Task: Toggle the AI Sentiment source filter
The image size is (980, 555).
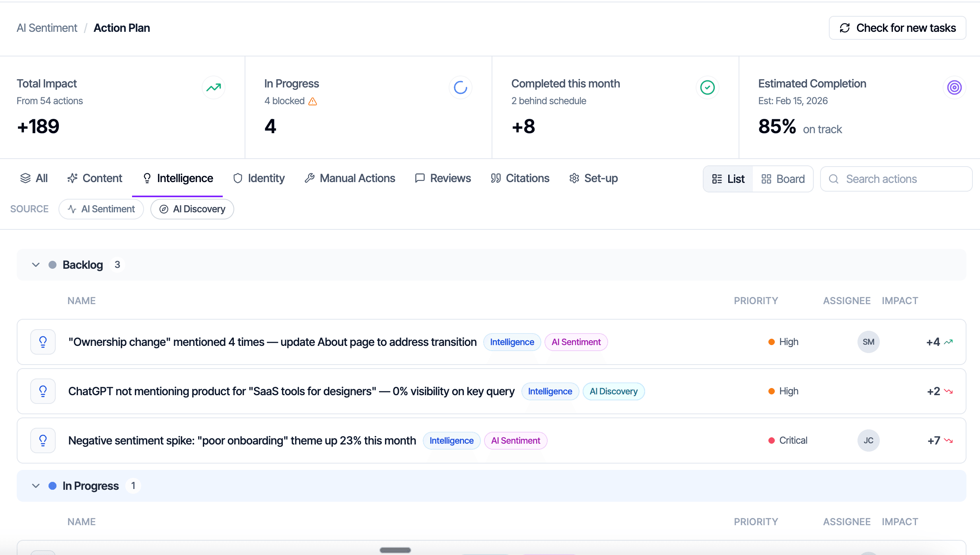Action: (x=101, y=209)
